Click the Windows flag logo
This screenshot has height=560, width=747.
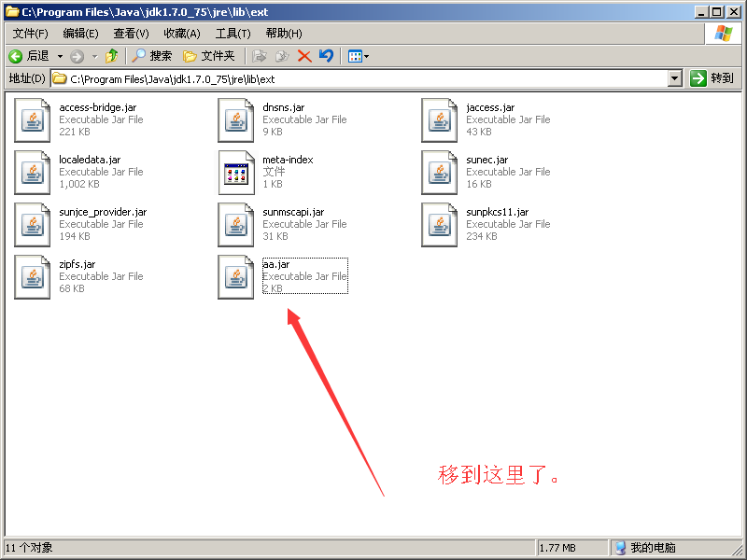(723, 34)
